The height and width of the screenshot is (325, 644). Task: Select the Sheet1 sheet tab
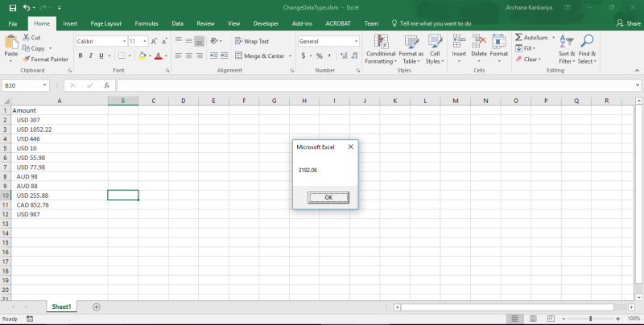click(62, 307)
